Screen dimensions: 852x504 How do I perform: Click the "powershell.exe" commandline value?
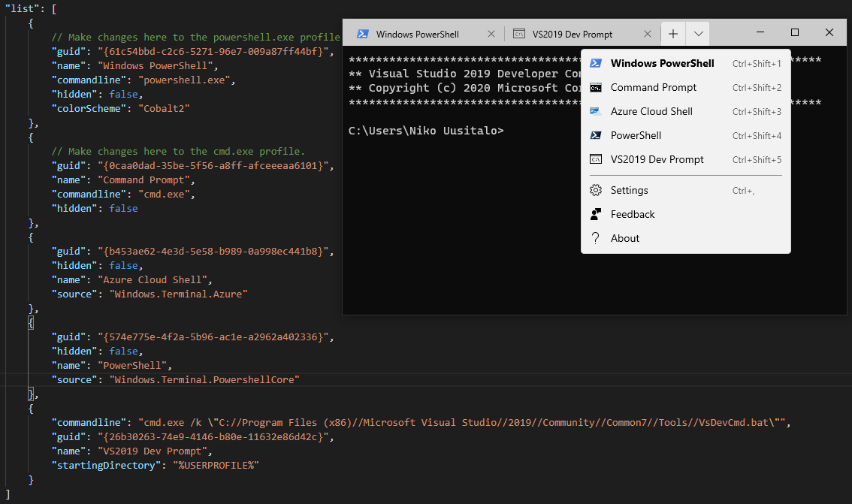184,80
